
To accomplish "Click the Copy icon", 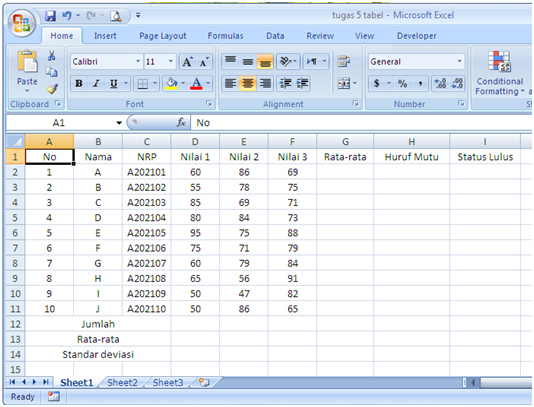I will [51, 72].
